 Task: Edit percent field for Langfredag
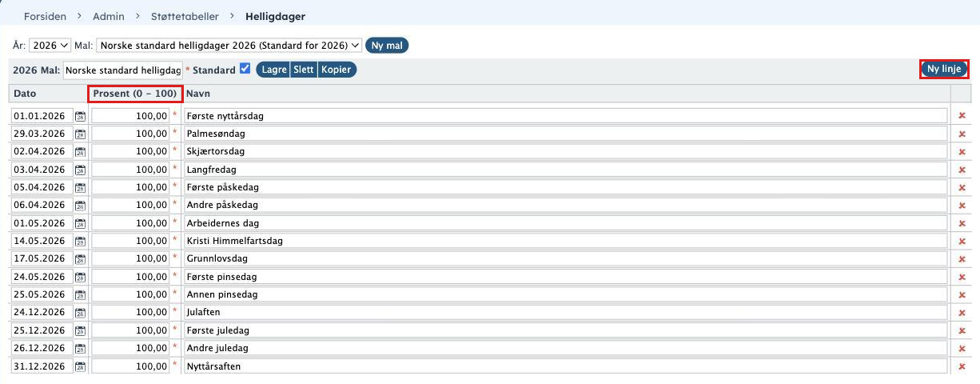130,170
